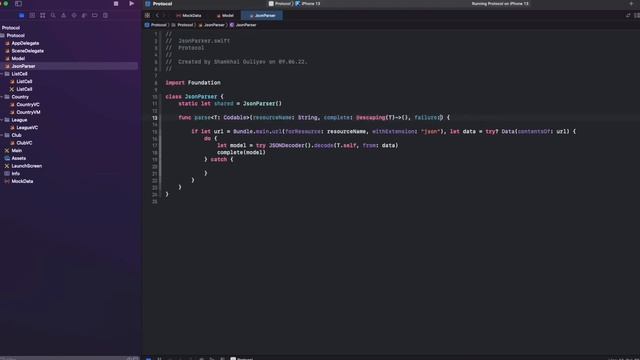The height and width of the screenshot is (360, 640).
Task: Open the Find navigator magnifier icon
Action: pyautogui.click(x=53, y=16)
